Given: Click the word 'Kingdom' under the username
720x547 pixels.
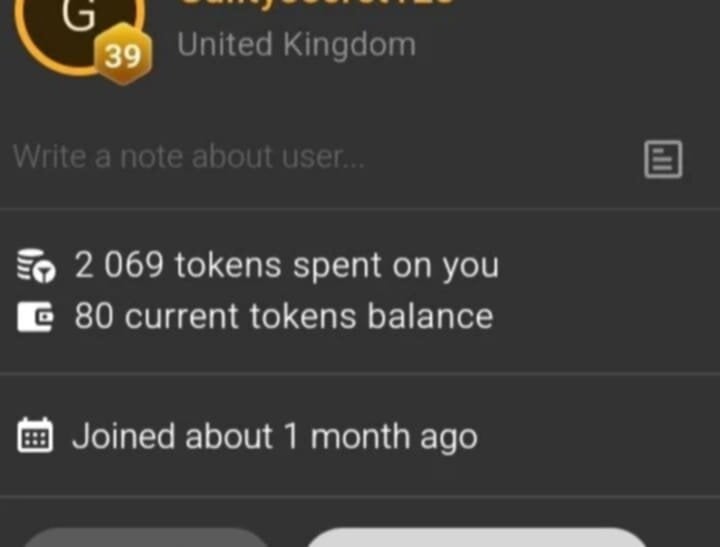Looking at the screenshot, I should pyautogui.click(x=349, y=45).
